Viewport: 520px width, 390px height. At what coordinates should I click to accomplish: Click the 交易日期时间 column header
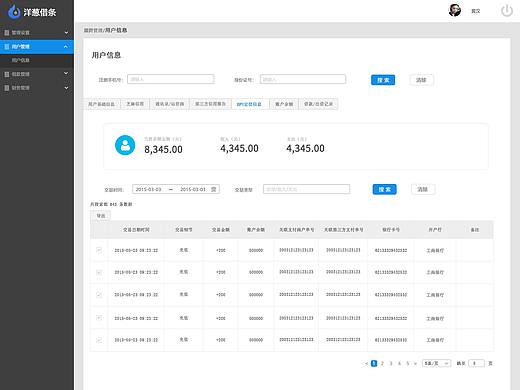point(136,230)
